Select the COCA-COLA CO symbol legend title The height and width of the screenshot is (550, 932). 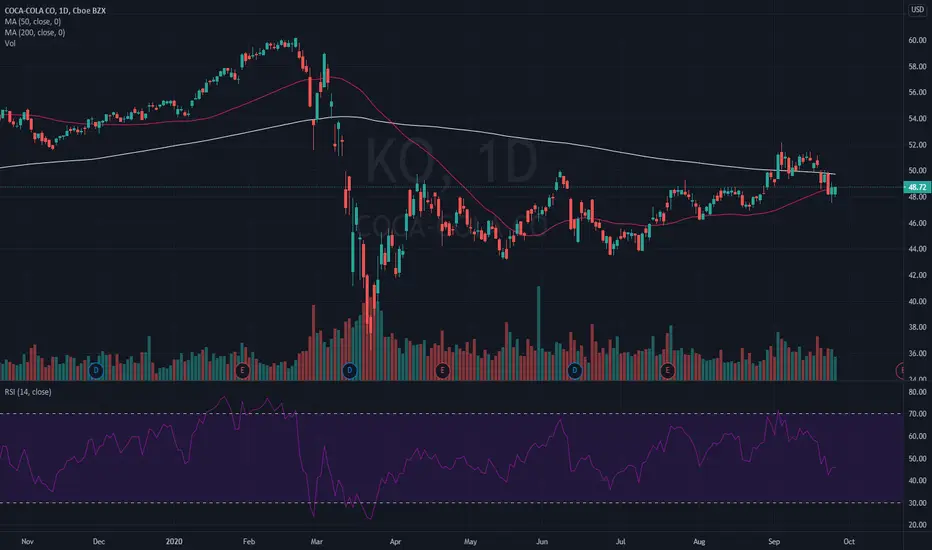55,11
